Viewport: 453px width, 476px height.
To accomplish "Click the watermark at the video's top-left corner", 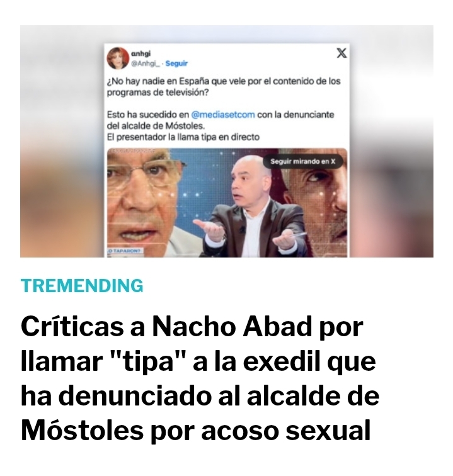I will click(131, 150).
